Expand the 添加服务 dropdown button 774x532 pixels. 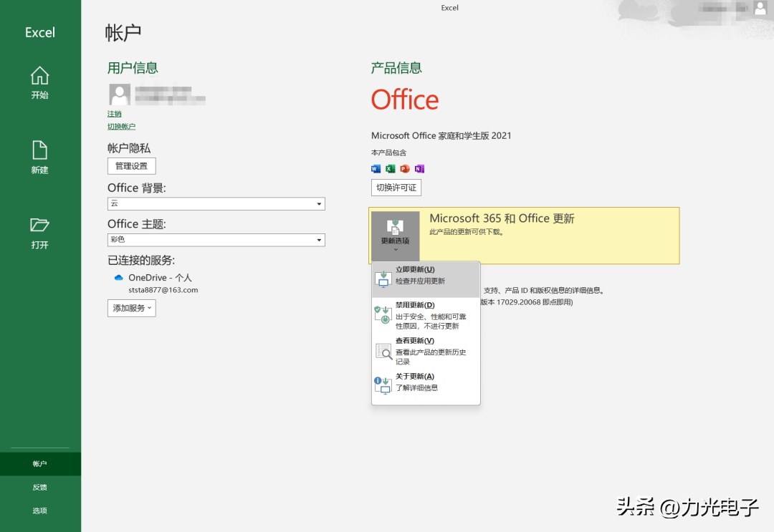pos(132,308)
